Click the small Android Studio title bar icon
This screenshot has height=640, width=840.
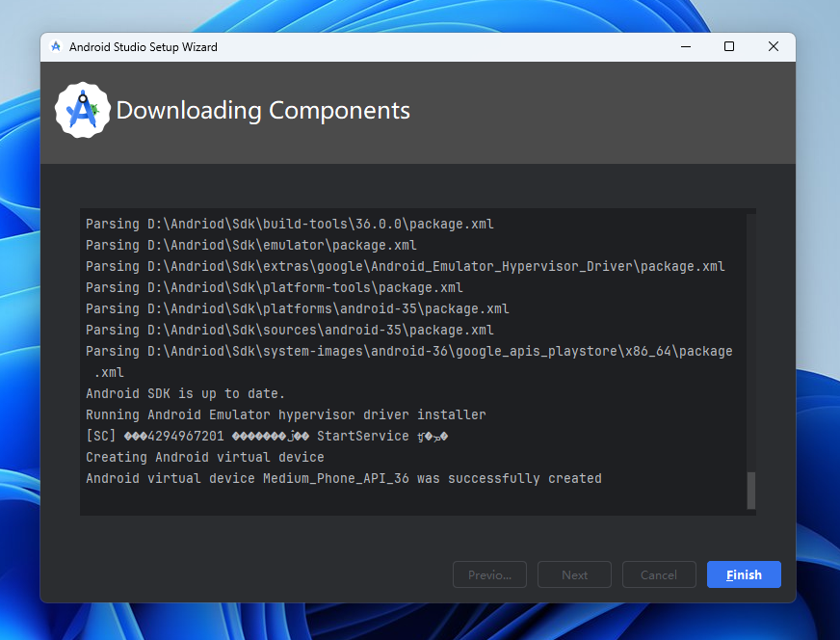click(56, 46)
